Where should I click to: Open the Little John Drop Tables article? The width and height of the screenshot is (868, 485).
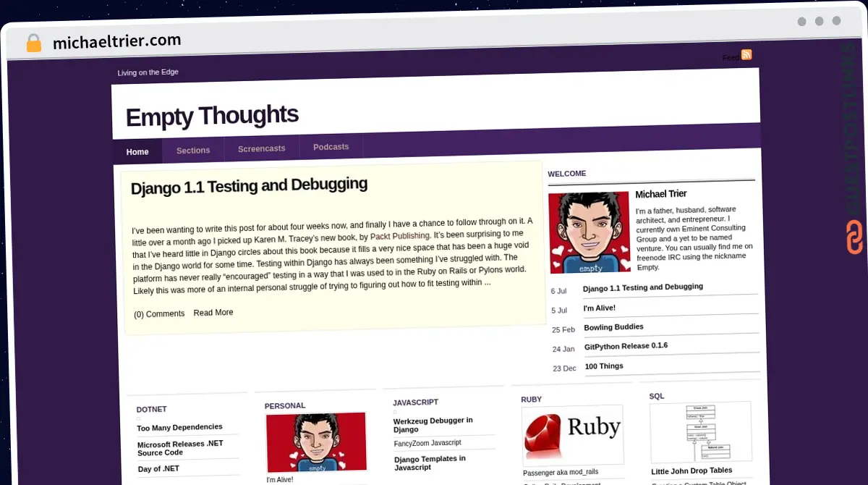[x=692, y=471]
